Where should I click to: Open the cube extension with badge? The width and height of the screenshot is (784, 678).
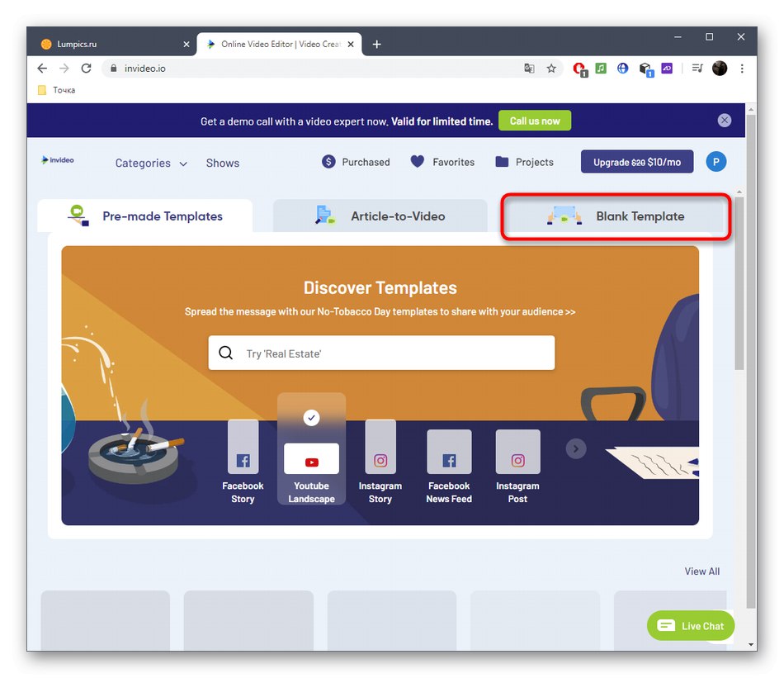point(646,69)
